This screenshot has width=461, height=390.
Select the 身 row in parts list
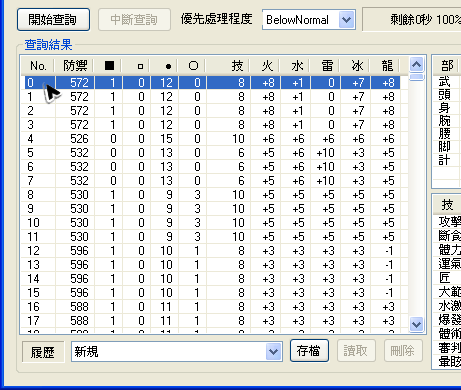pos(447,108)
